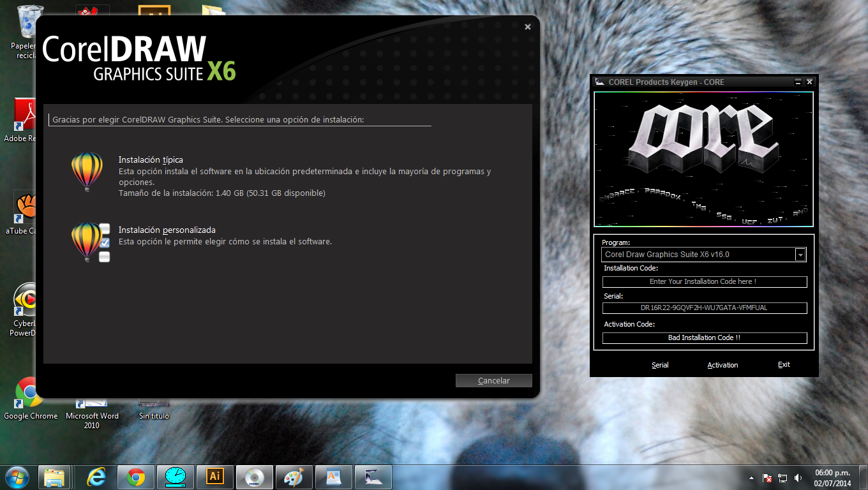Click the Show desktop button on taskbar edge
868x490 pixels.
tap(864, 477)
